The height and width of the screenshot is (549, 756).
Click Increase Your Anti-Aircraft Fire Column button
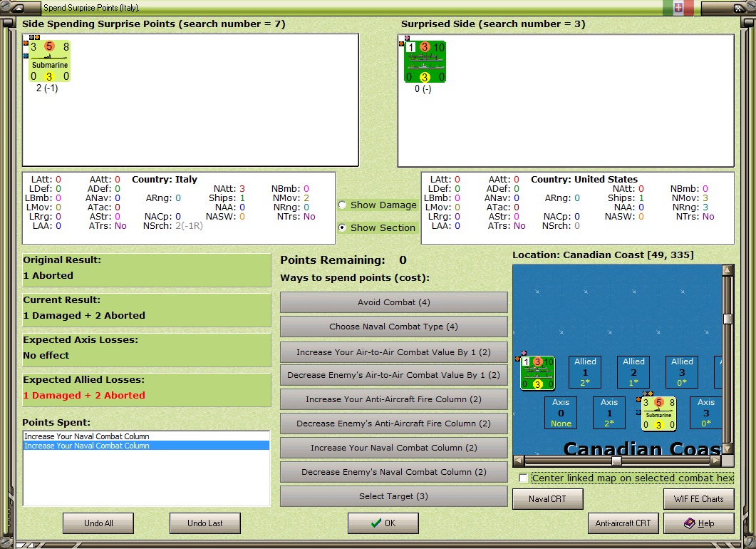click(x=393, y=399)
